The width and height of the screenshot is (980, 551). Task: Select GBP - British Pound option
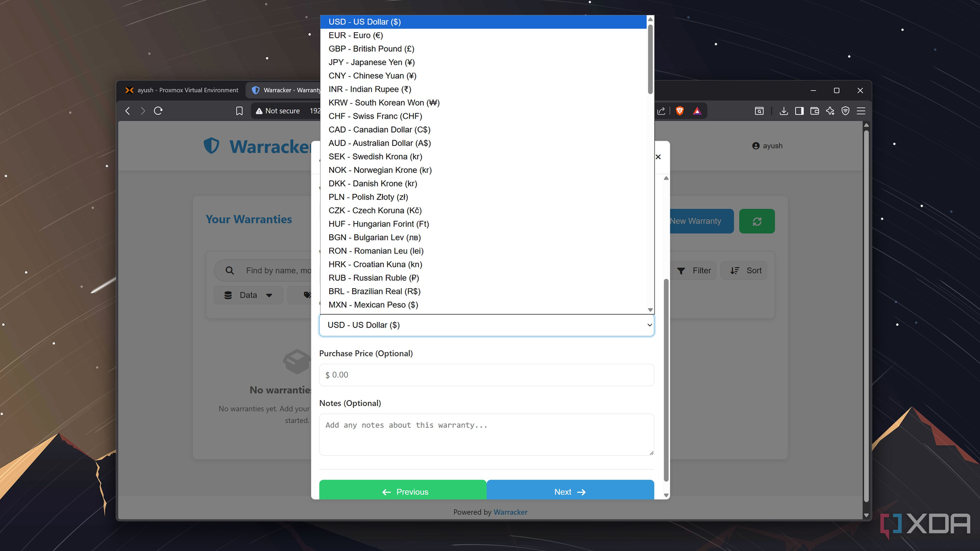(x=483, y=48)
